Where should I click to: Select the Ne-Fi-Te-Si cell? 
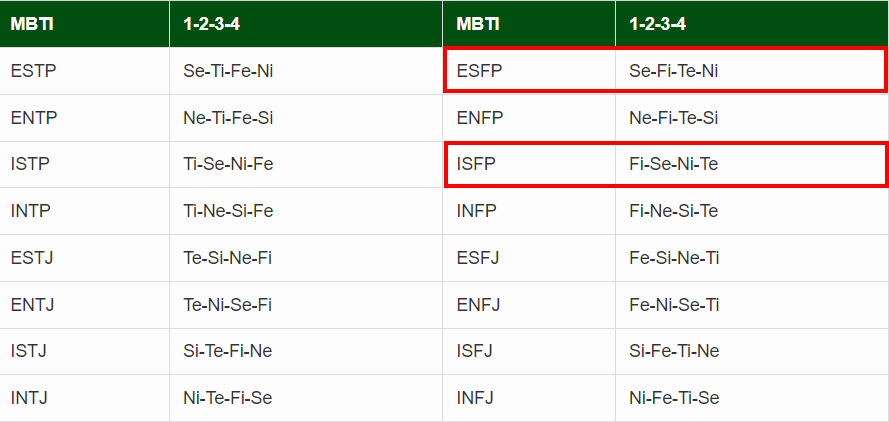(752, 118)
